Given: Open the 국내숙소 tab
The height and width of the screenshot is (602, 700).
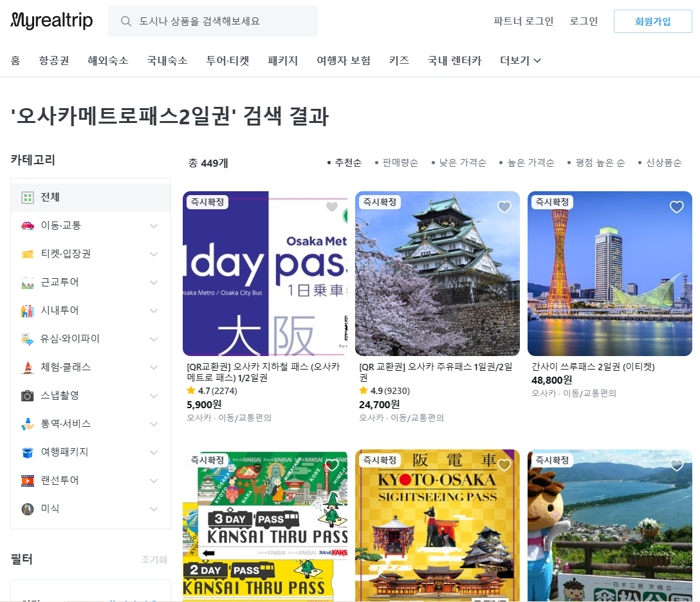Looking at the screenshot, I should tap(167, 61).
